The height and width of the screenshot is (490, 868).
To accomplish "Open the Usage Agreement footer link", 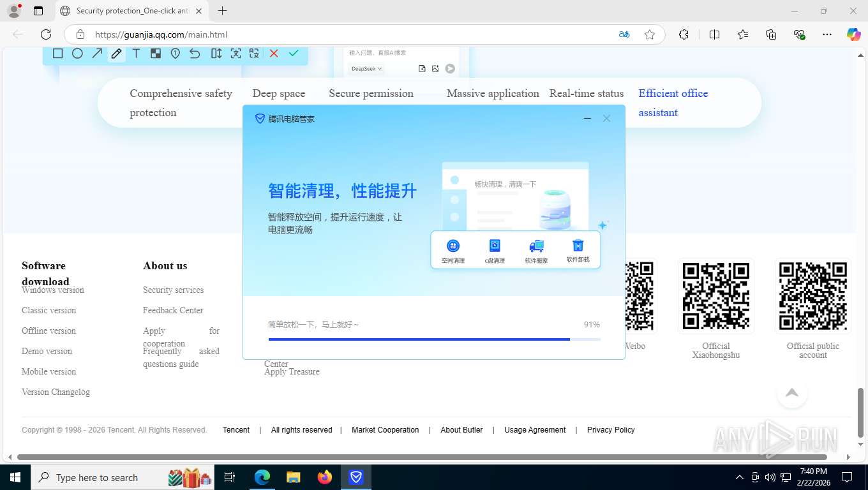I will pos(535,430).
